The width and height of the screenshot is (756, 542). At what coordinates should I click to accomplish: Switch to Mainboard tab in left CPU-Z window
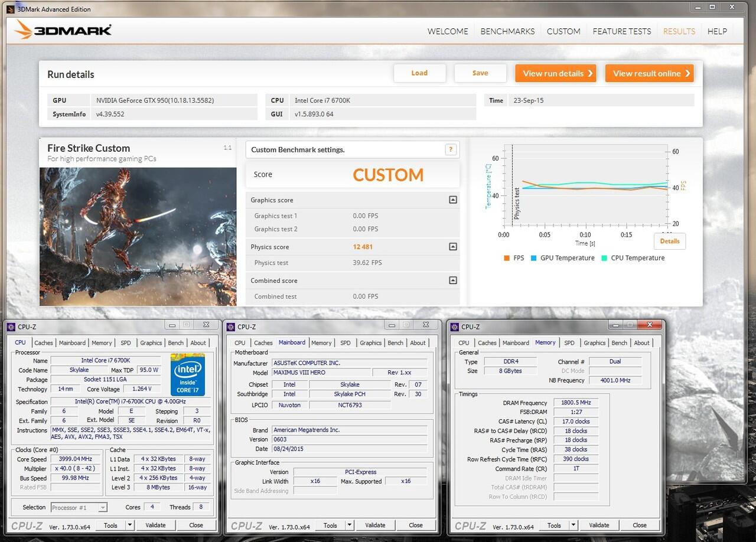72,343
